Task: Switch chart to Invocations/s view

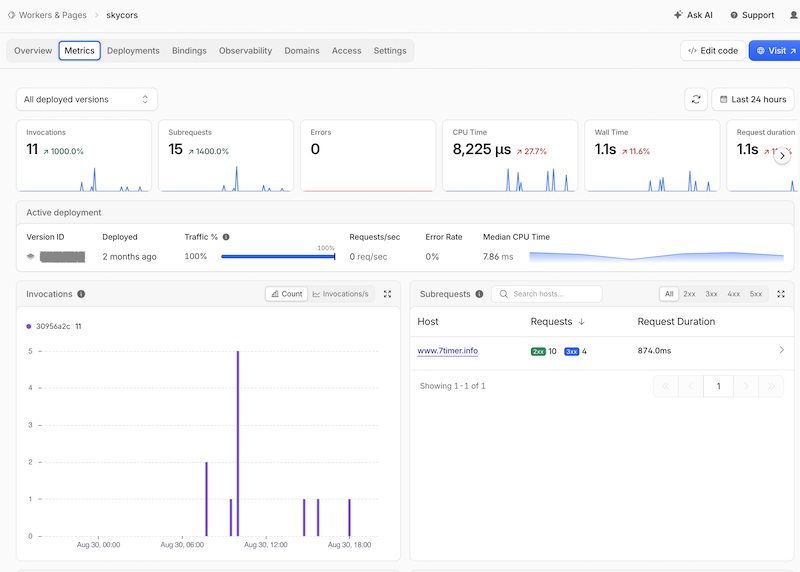Action: click(340, 294)
